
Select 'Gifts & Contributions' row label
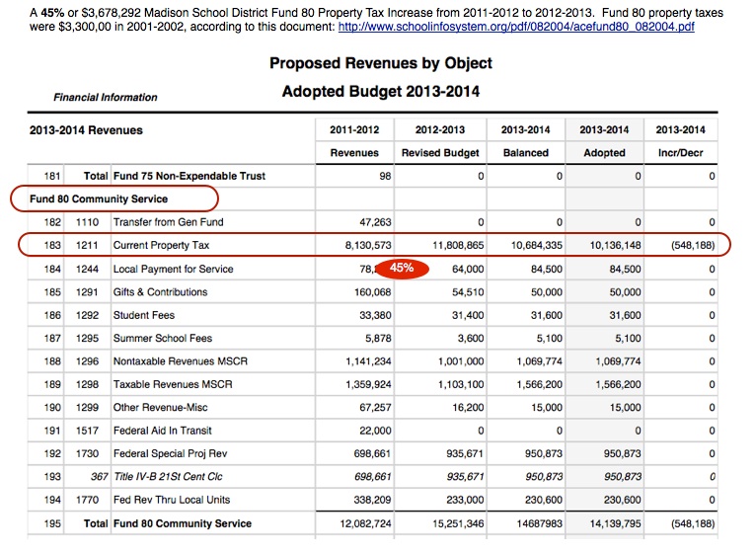(x=160, y=292)
